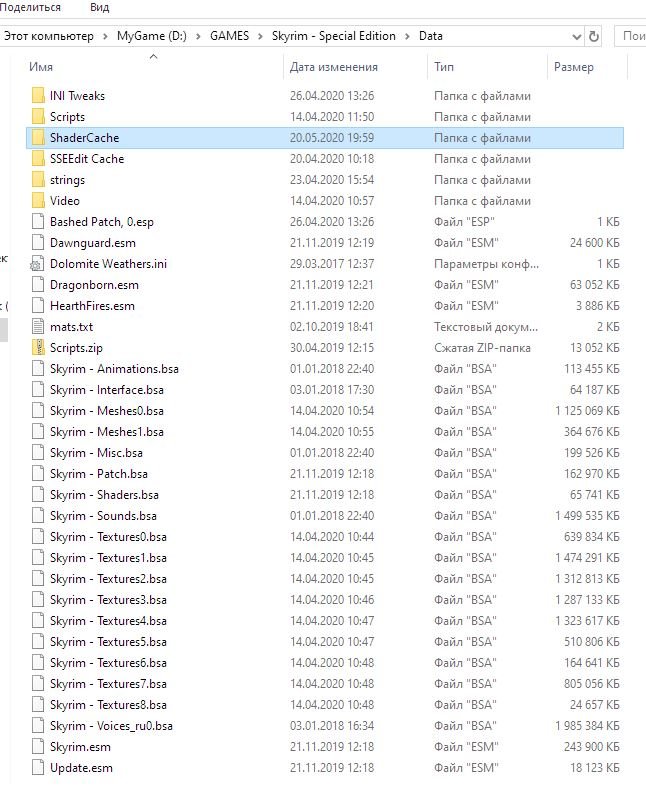Click the INI Tweaks folder icon
This screenshot has height=786, width=646.
point(38,96)
